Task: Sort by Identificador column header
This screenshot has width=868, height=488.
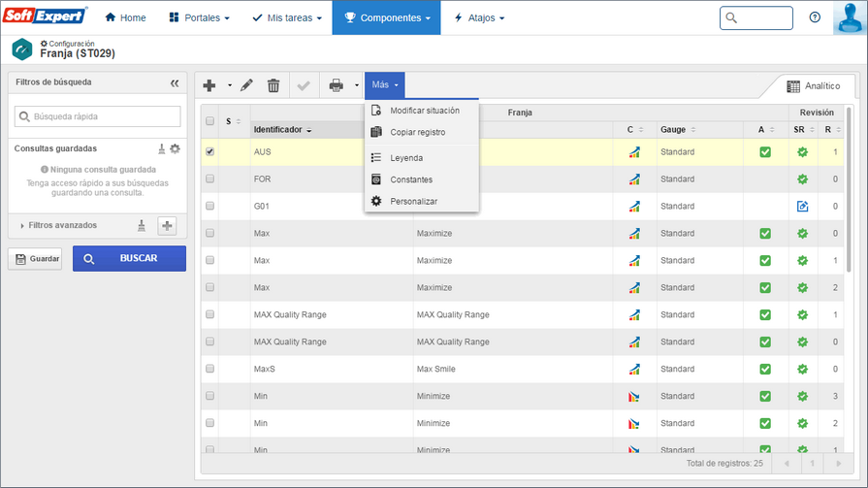Action: click(x=282, y=130)
